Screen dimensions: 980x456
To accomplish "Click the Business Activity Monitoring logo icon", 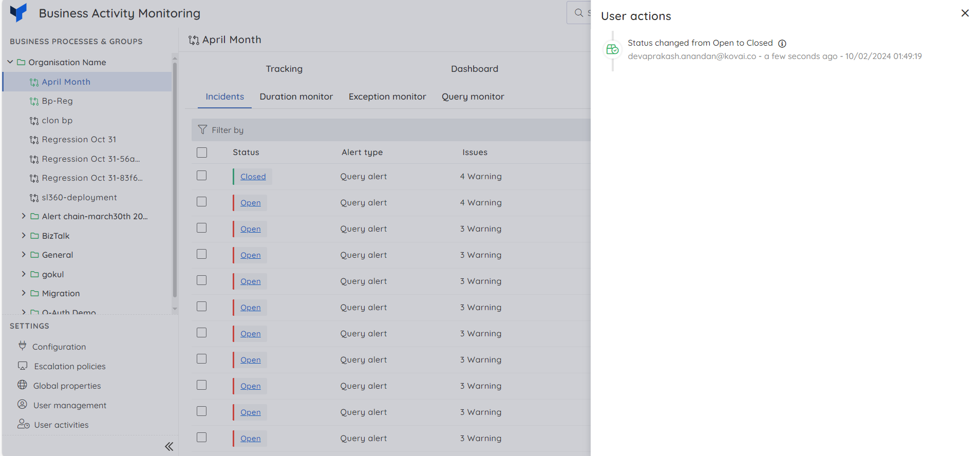I will pos(18,12).
